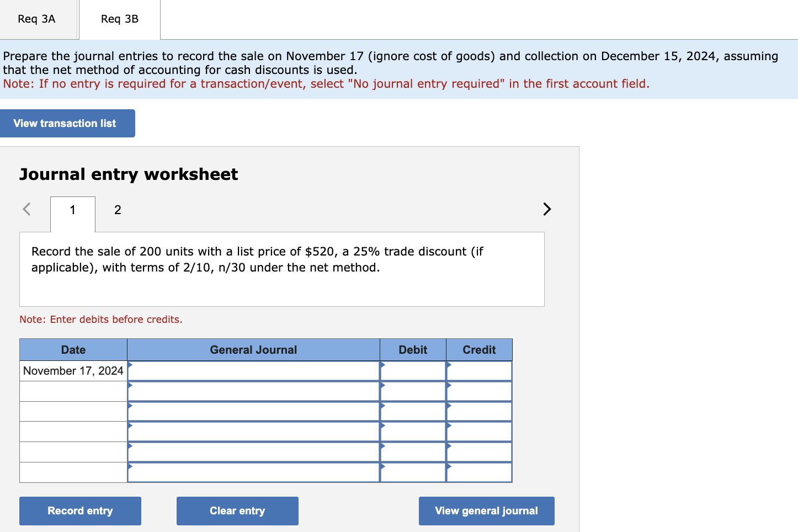
Task: Open the account dropdown in the last journal row
Action: coord(131,467)
